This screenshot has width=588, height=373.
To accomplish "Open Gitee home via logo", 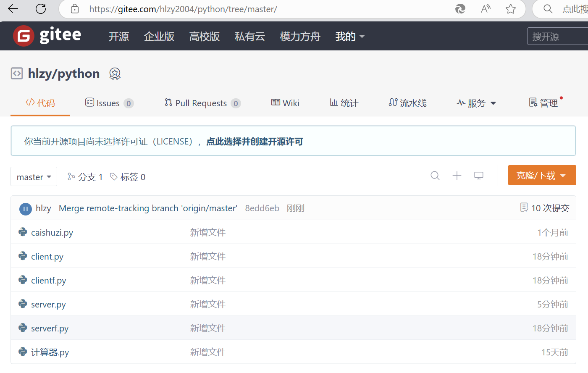I will pyautogui.click(x=47, y=36).
